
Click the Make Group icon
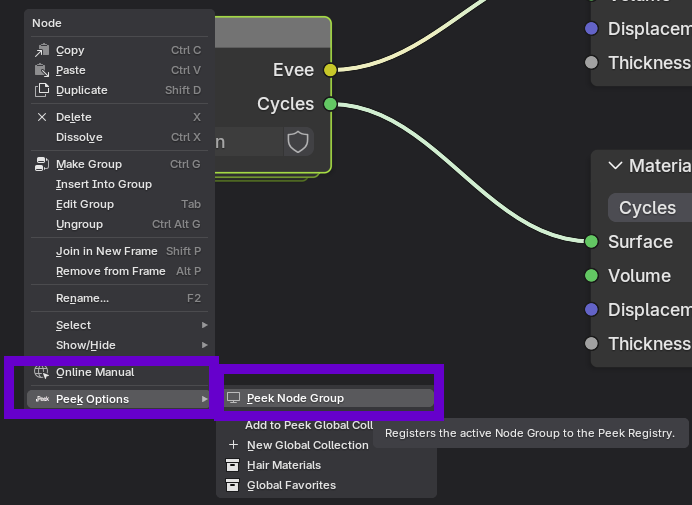[x=42, y=164]
